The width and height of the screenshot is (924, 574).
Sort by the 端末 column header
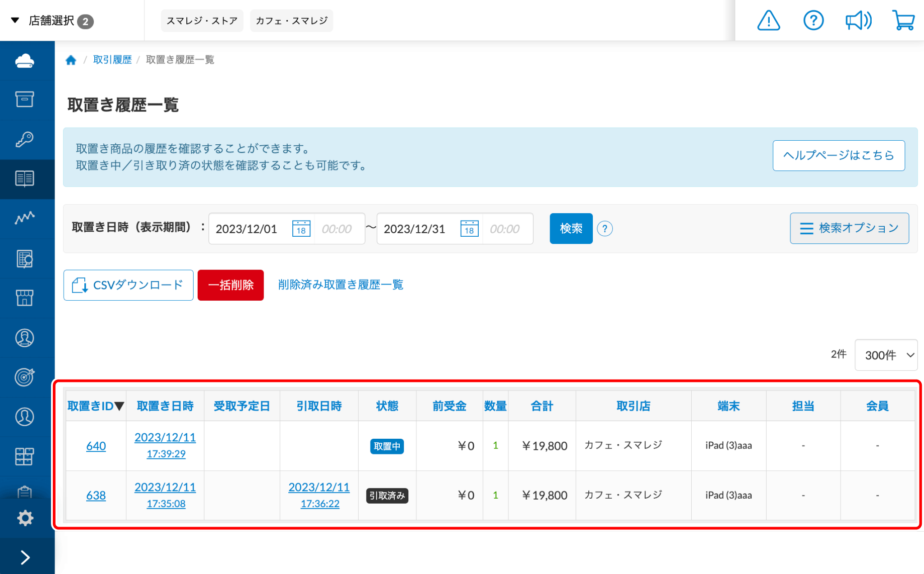click(x=729, y=406)
